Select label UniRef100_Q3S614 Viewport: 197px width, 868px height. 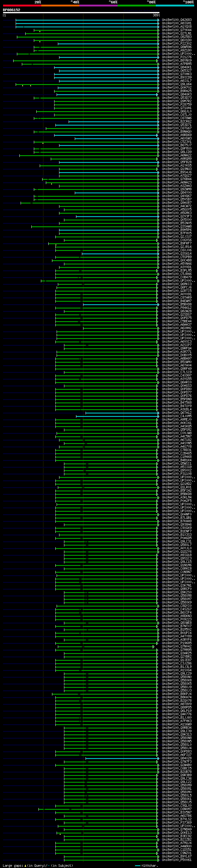click(177, 254)
